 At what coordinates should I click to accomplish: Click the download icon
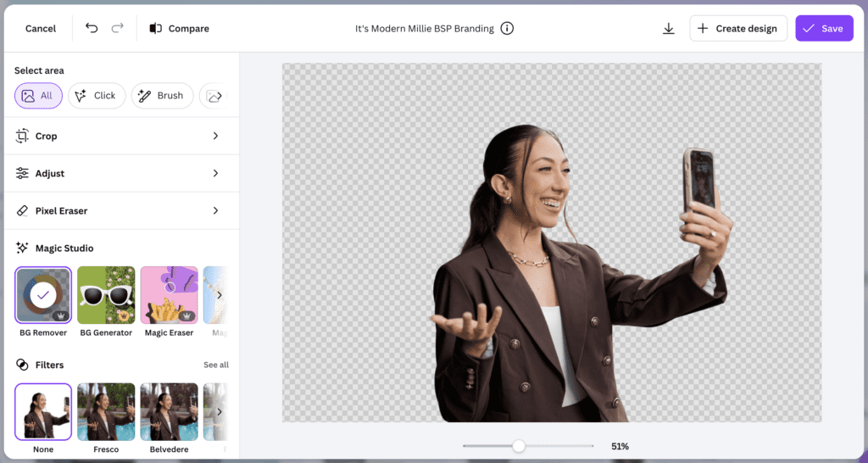coord(669,29)
